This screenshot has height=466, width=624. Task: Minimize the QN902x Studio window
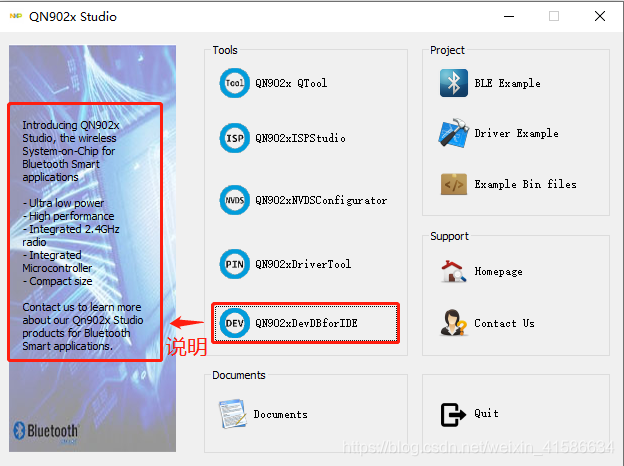point(509,16)
